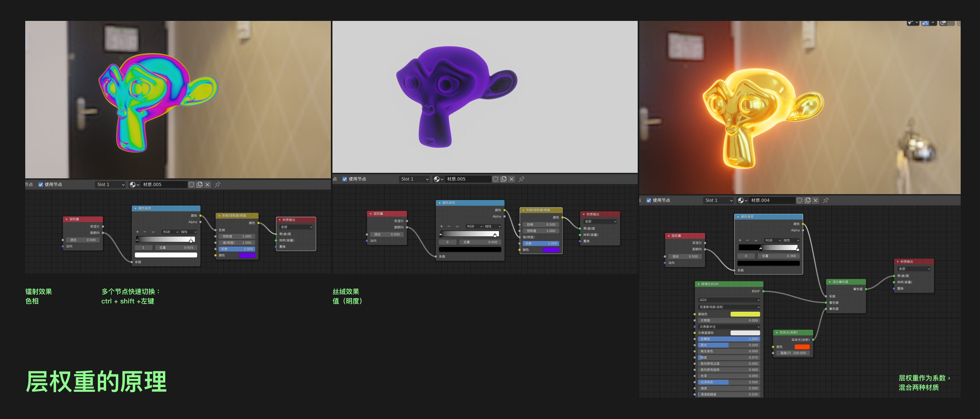The height and width of the screenshot is (419, 980).
Task: Toggle pin icon in 材质.004 panel header
Action: (825, 200)
